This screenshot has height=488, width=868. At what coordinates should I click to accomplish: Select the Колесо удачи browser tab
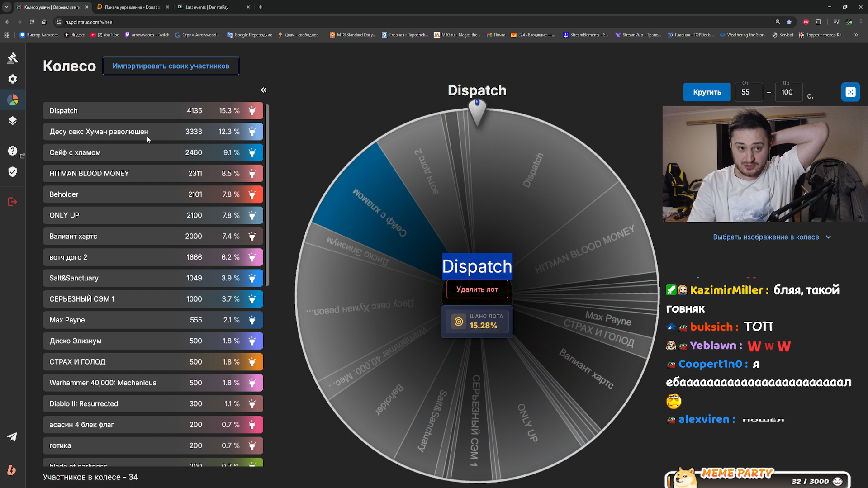(x=52, y=7)
